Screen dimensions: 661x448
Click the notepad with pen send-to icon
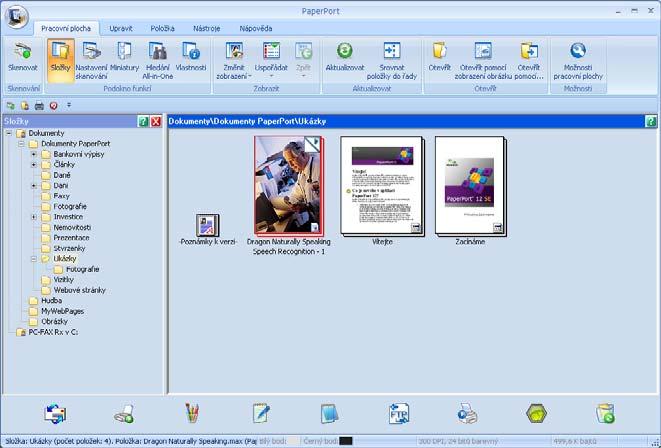[261, 413]
